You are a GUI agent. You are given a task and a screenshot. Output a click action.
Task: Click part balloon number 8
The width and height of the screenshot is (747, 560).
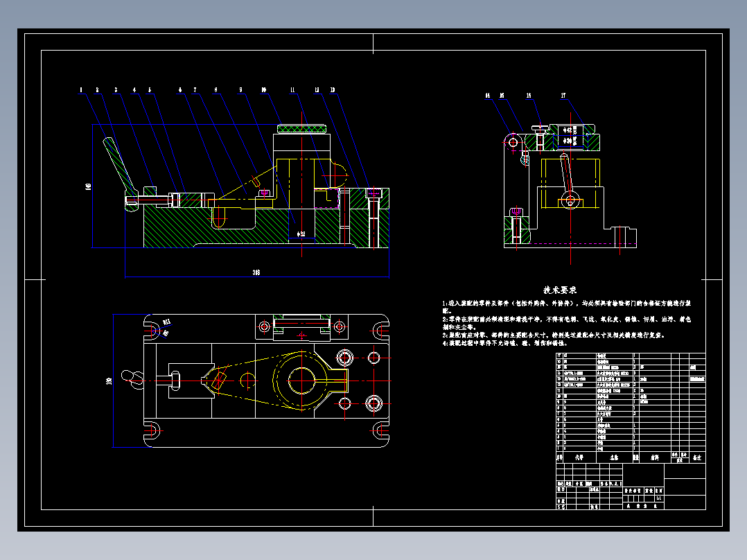pos(216,89)
